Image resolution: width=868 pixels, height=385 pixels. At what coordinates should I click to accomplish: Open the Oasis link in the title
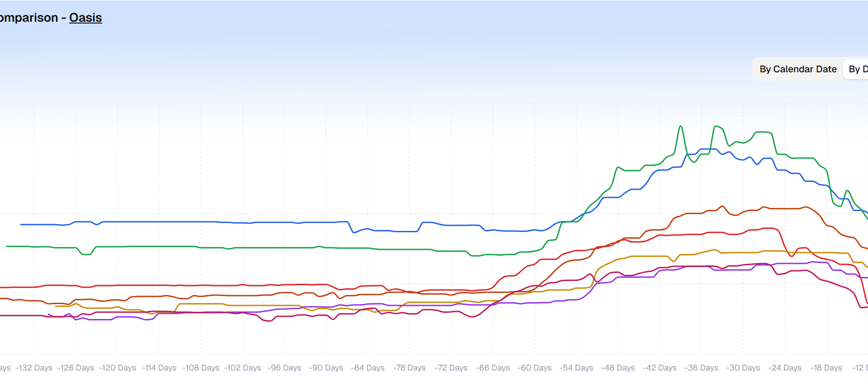point(85,18)
